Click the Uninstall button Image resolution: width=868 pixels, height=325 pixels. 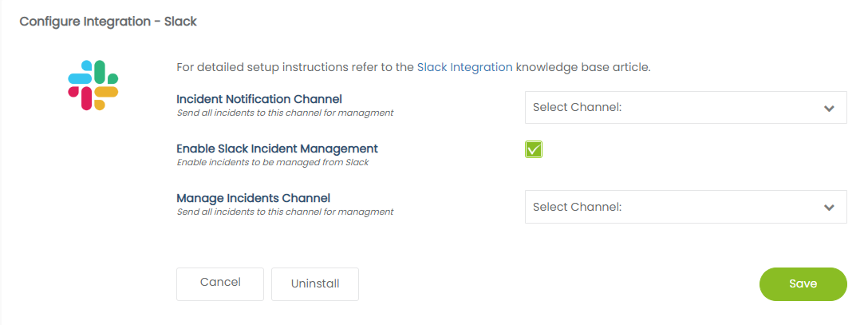coord(315,283)
